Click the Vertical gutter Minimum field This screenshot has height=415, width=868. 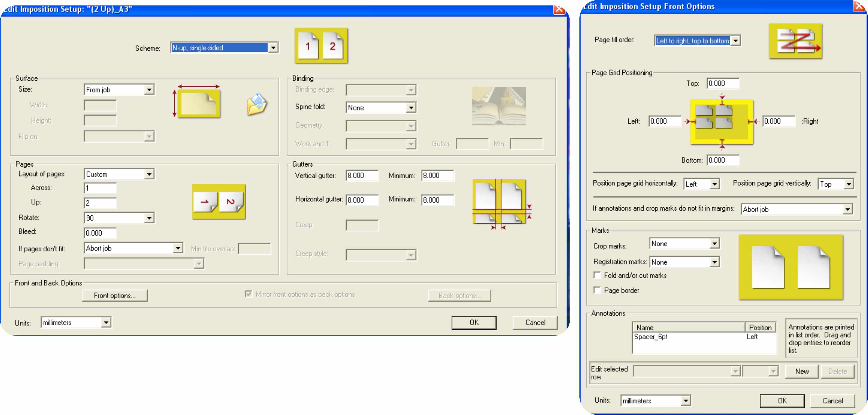(x=438, y=176)
